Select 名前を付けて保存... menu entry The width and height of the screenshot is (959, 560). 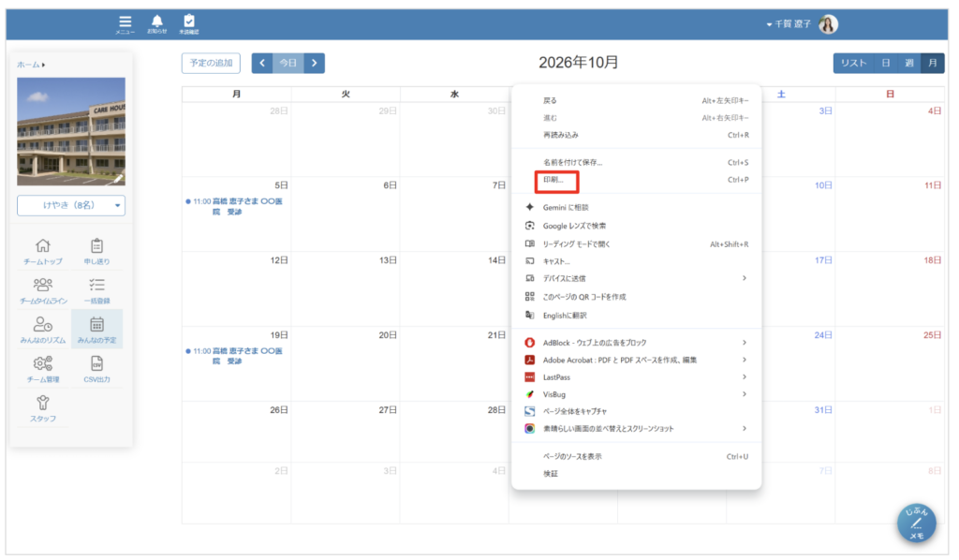[636, 163]
